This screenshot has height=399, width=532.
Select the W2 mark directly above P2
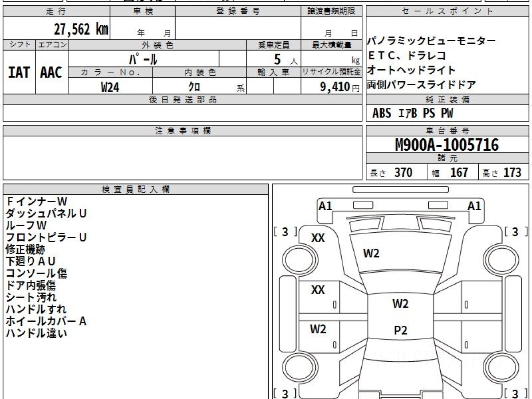400,304
